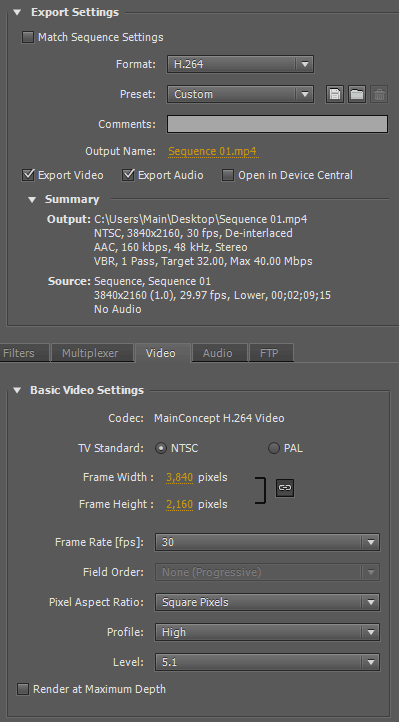Viewport: 399px width, 722px height.
Task: Open the Frame Rate dropdown set to 30
Action: click(267, 542)
